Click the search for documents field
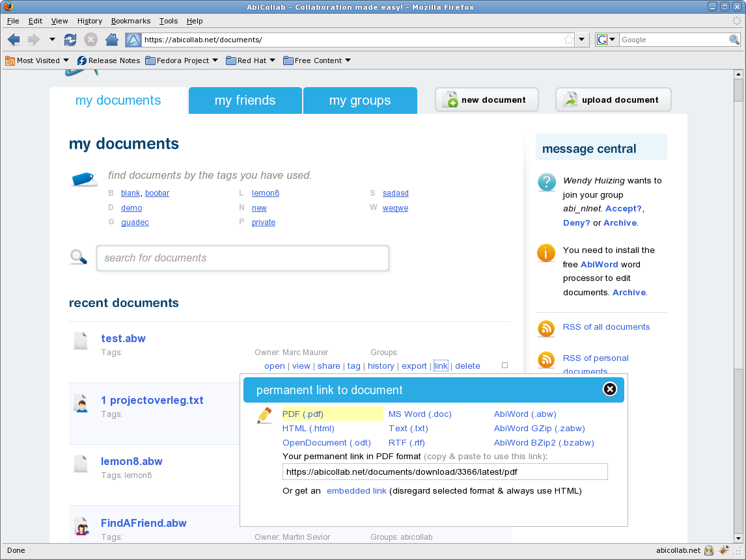 pyautogui.click(x=243, y=258)
